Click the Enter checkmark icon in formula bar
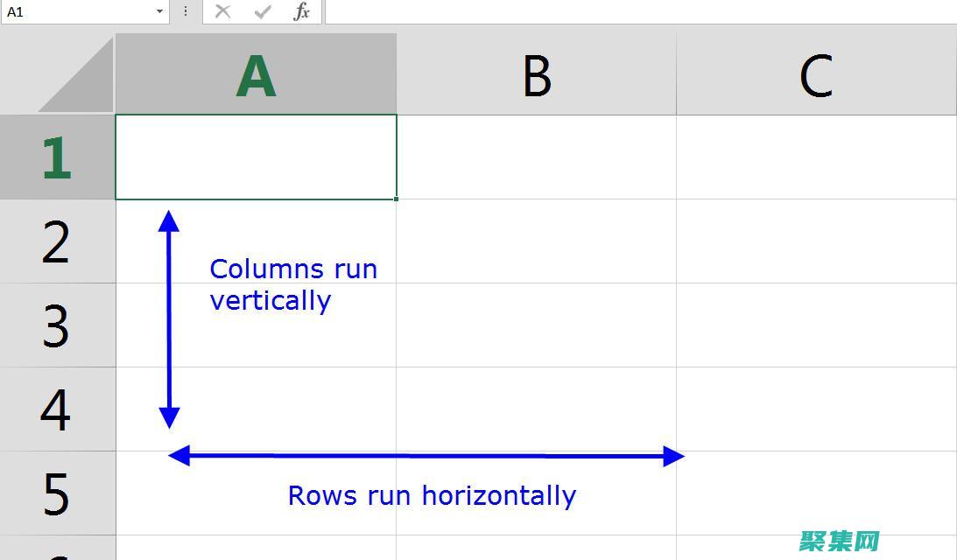Image resolution: width=957 pixels, height=560 pixels. pos(263,11)
